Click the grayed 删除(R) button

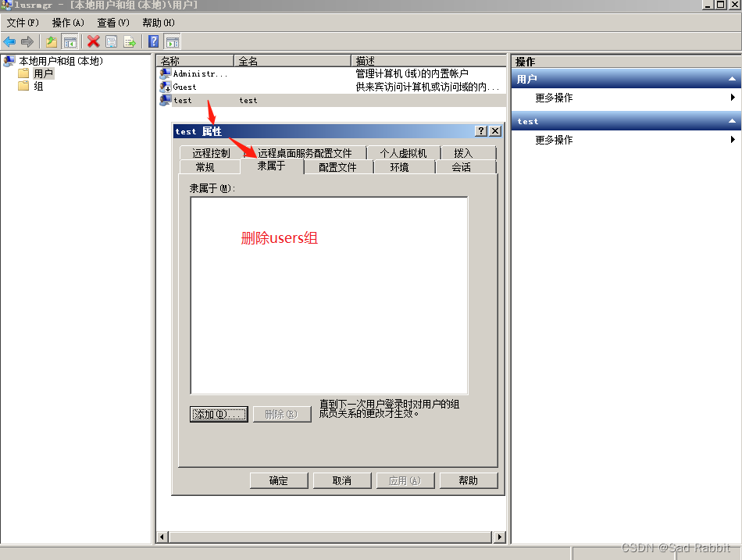point(281,414)
